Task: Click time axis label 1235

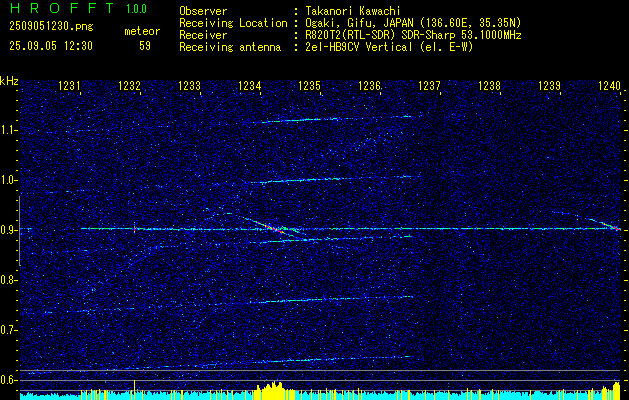Action: tap(309, 85)
